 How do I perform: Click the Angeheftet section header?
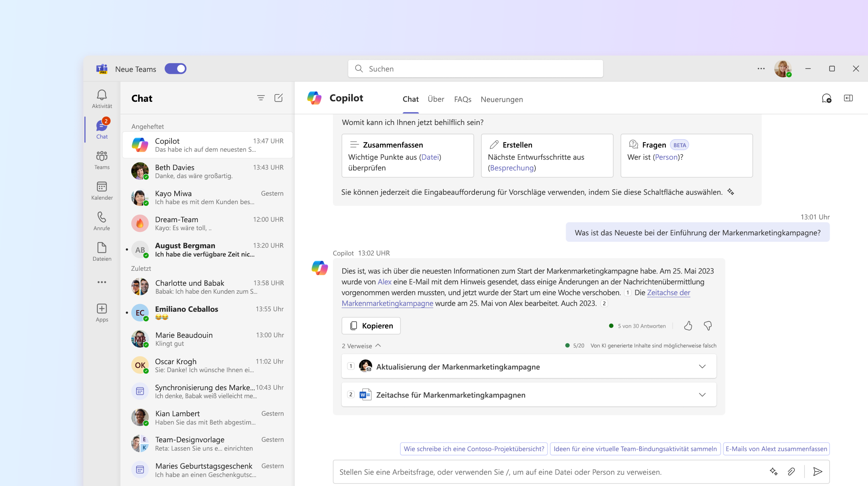tap(147, 126)
